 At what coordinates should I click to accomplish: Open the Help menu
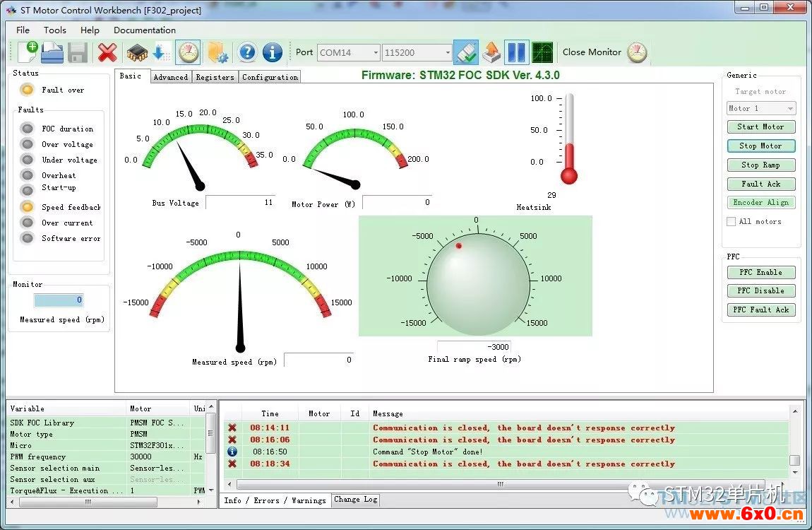click(90, 30)
